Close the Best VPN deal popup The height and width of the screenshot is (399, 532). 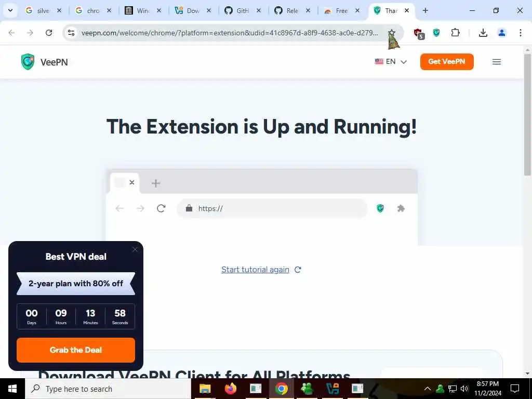pos(135,249)
